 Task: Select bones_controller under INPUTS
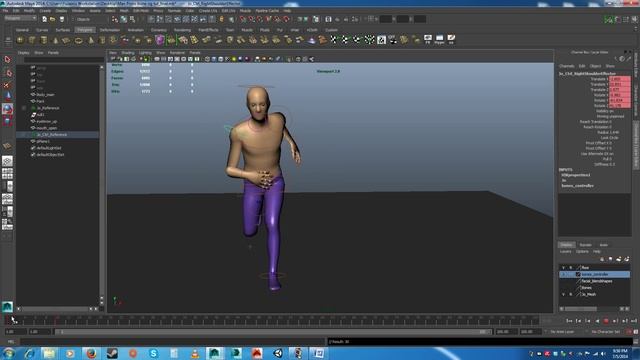pos(577,186)
